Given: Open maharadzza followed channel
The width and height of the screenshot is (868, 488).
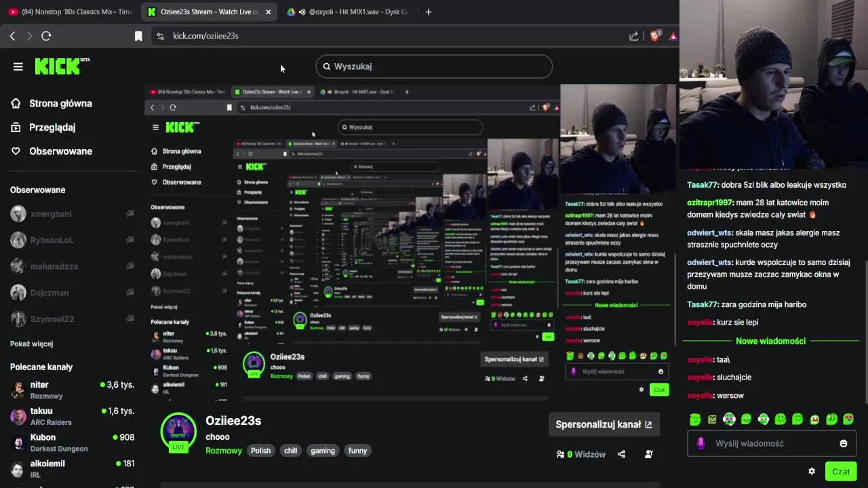Looking at the screenshot, I should pos(72,266).
